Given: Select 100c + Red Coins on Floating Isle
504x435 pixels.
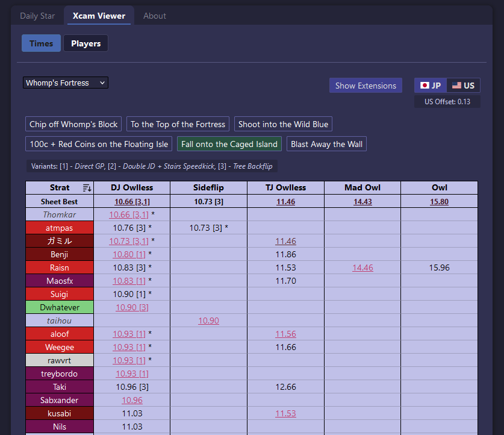Looking at the screenshot, I should click(99, 144).
